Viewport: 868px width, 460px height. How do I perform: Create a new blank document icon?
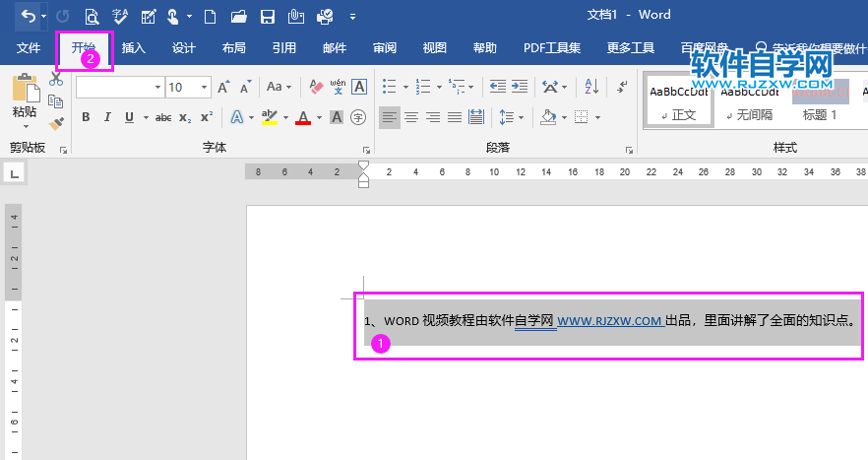pos(210,17)
